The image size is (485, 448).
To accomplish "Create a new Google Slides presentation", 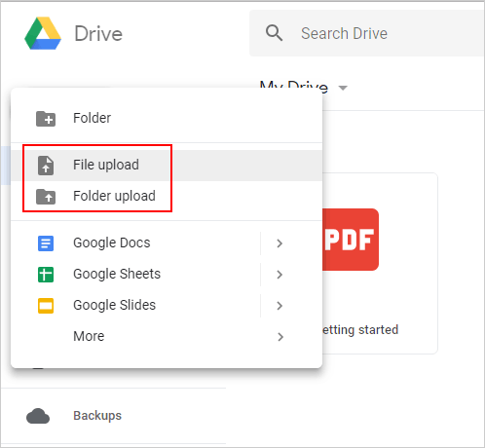I will click(115, 305).
